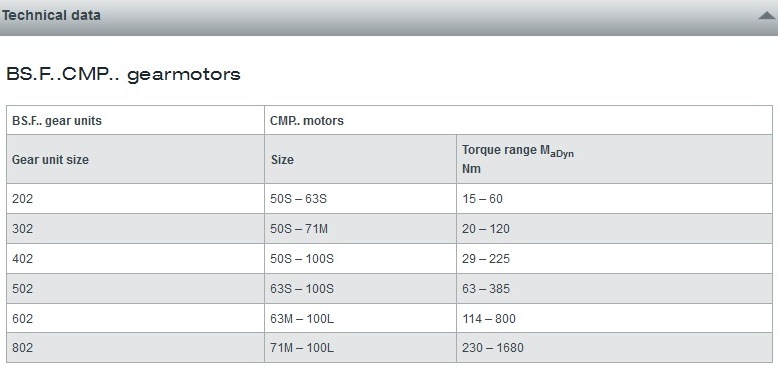The image size is (778, 367).
Task: Select gear unit size 202 cell
Action: [135, 199]
